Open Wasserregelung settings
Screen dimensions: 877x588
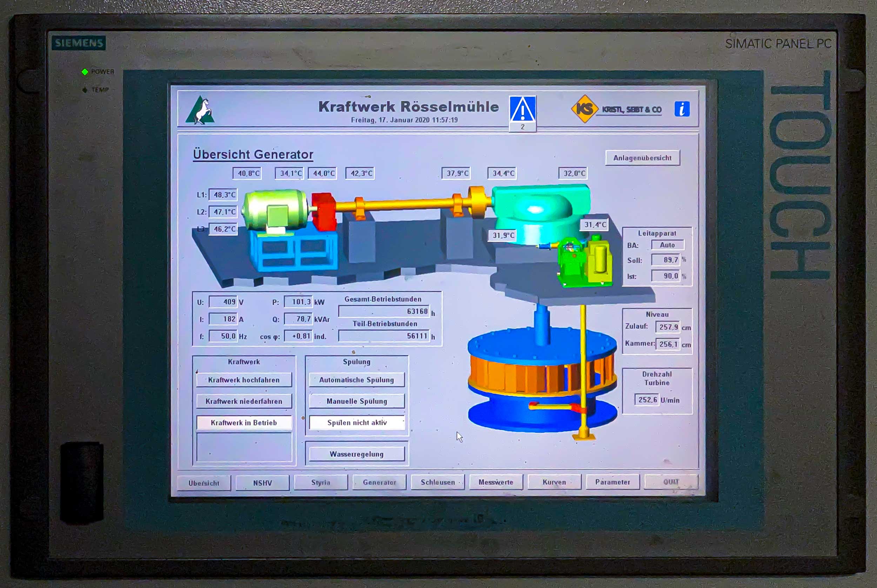pyautogui.click(x=356, y=454)
